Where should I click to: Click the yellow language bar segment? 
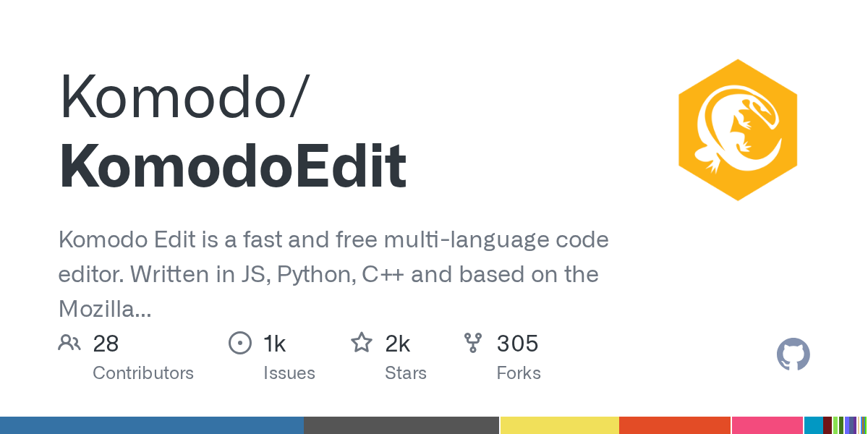559,425
